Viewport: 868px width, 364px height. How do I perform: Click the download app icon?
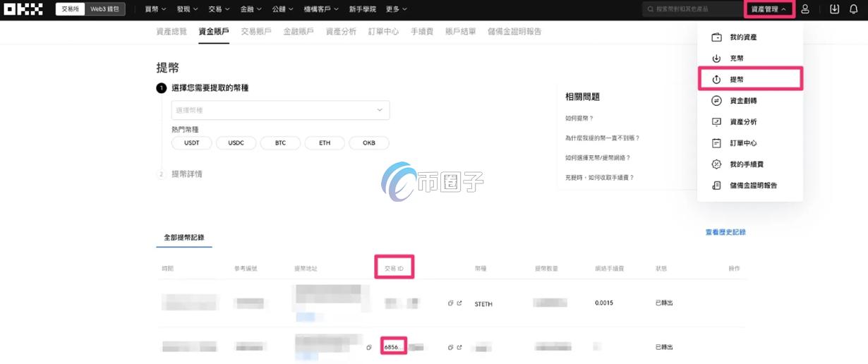tap(835, 9)
